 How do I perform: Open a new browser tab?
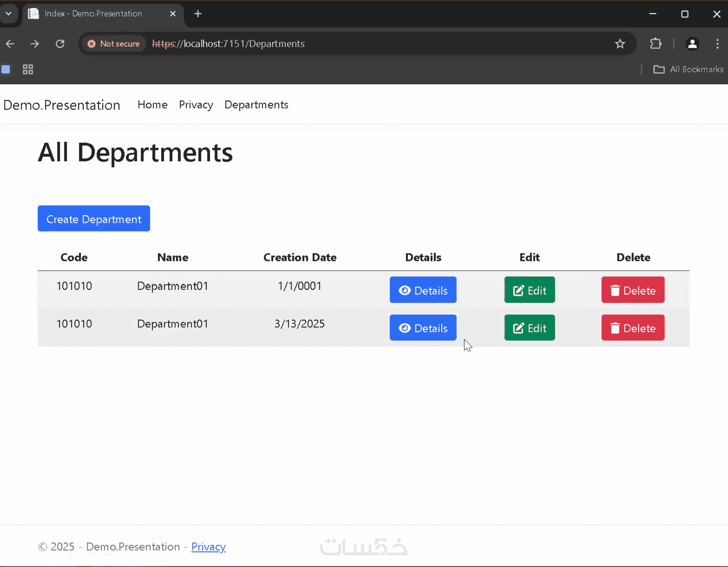pos(198,14)
